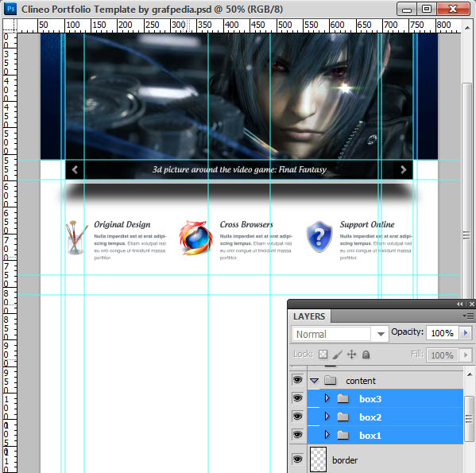Click the lock image pixels brush icon
The image size is (476, 473).
337,355
